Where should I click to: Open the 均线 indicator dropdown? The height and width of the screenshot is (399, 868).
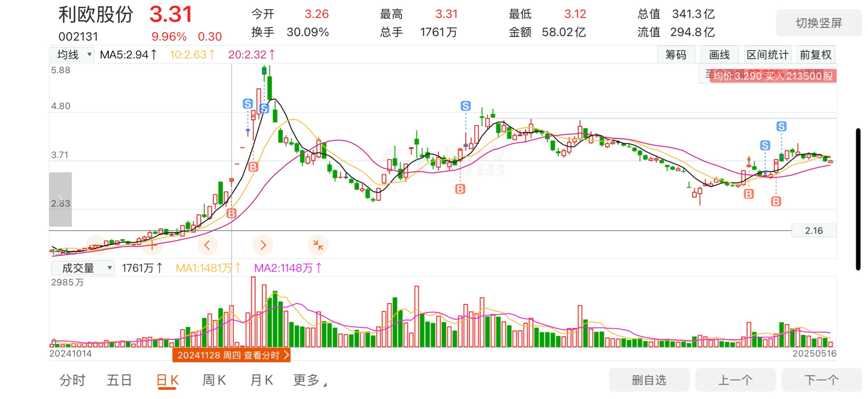[x=72, y=55]
